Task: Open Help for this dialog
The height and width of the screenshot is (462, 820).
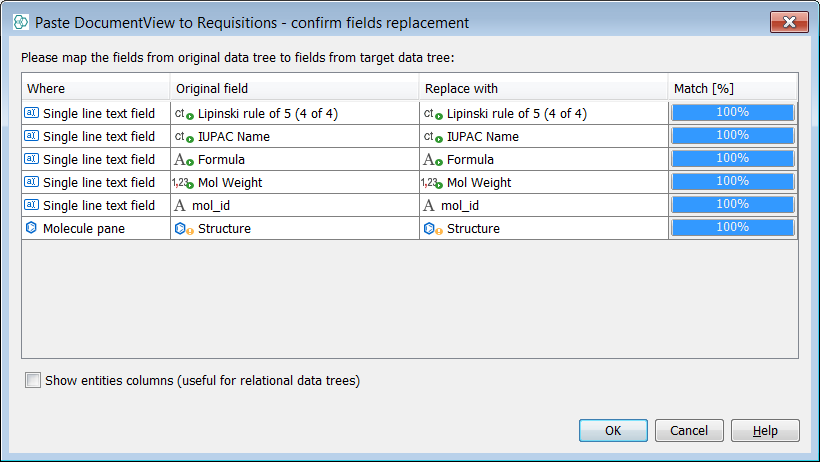Action: [x=765, y=431]
